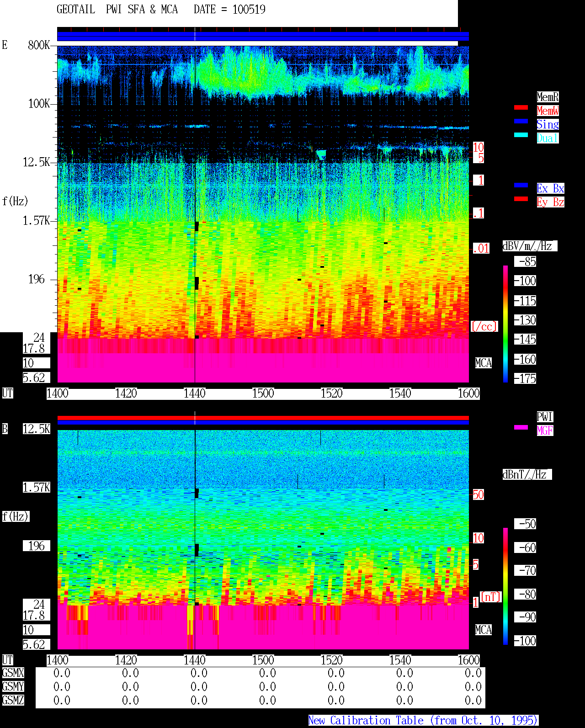Click the cyan Dual legend swatch
The width and height of the screenshot is (585, 728).
click(521, 135)
